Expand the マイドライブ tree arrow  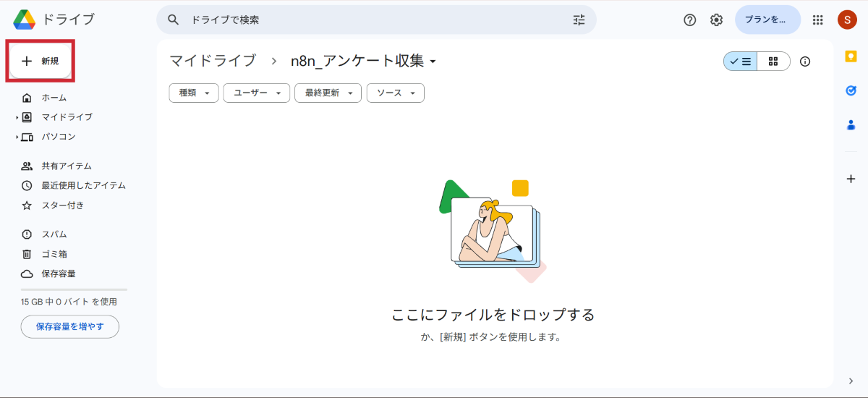[x=17, y=117]
